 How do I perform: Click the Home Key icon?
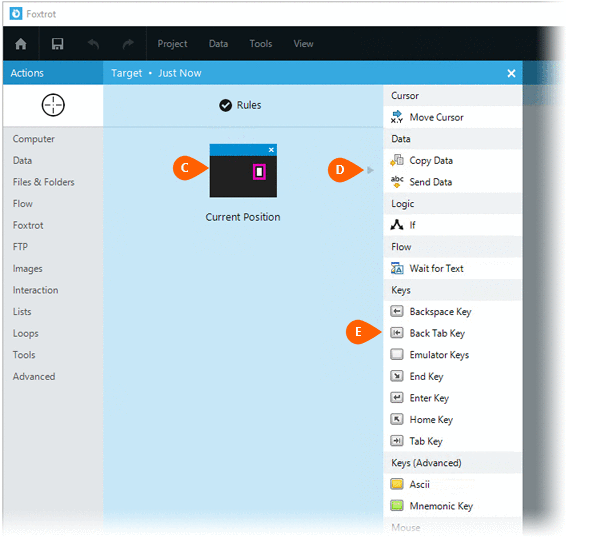[397, 419]
